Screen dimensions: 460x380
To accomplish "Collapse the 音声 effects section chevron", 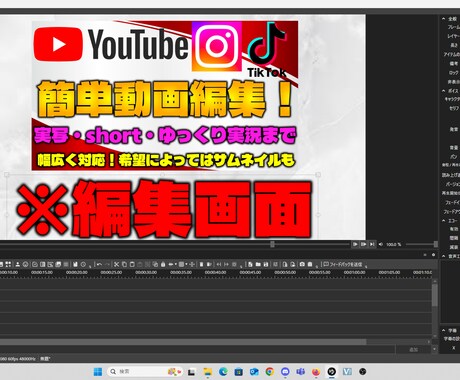I will point(443,256).
